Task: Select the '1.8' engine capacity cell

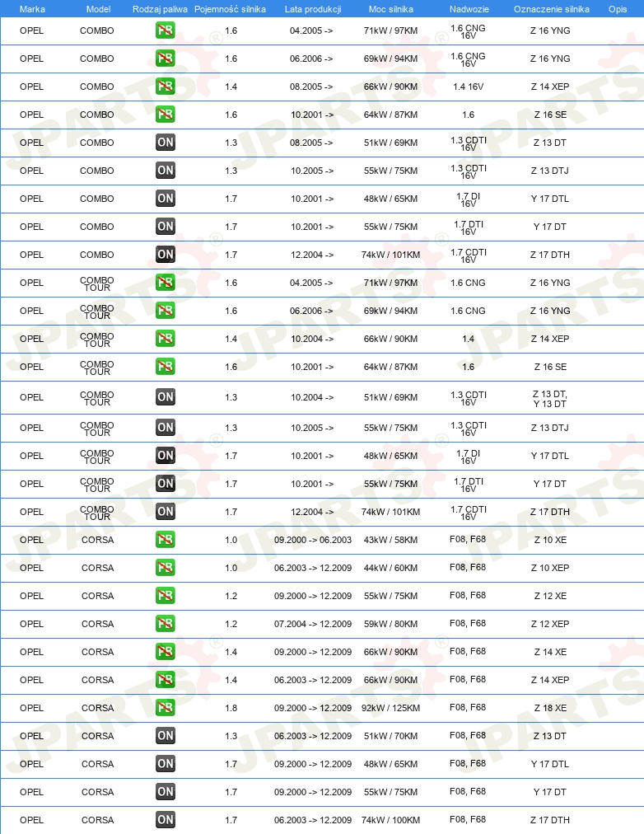Action: (231, 708)
